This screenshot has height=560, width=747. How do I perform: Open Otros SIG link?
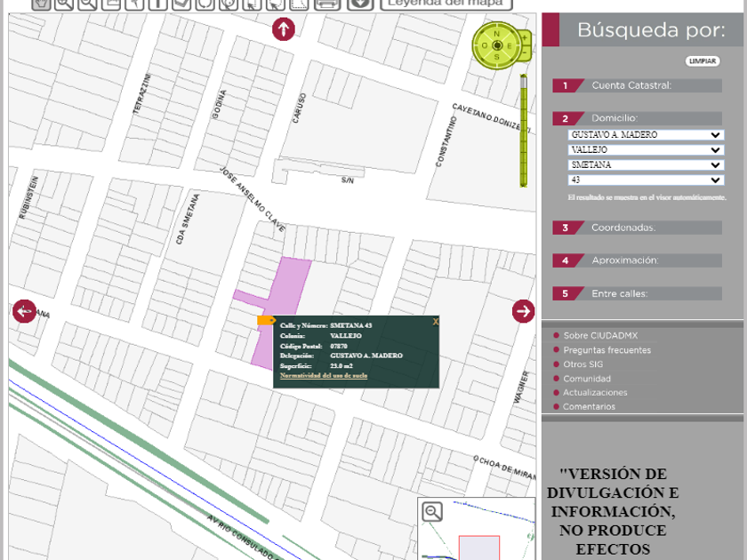click(583, 364)
